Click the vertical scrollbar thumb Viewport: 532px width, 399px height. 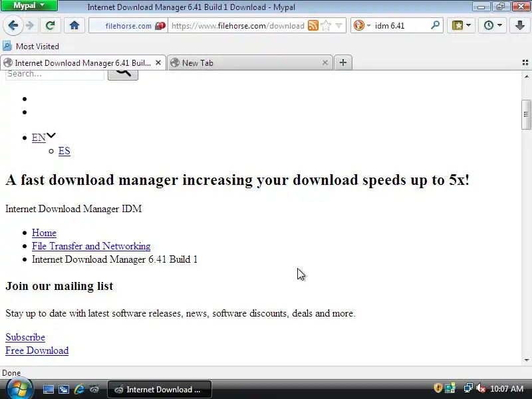[526, 114]
